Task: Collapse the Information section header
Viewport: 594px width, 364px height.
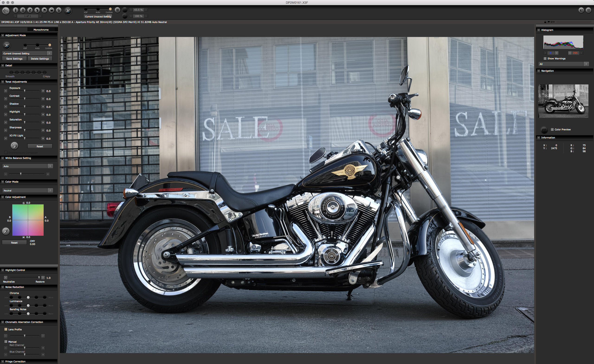Action: [x=539, y=137]
